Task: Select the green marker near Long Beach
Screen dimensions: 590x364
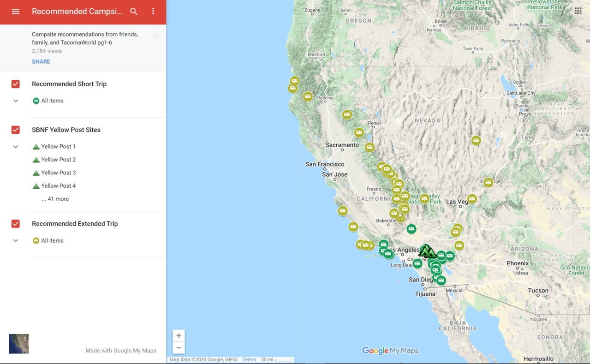Action: tap(417, 263)
